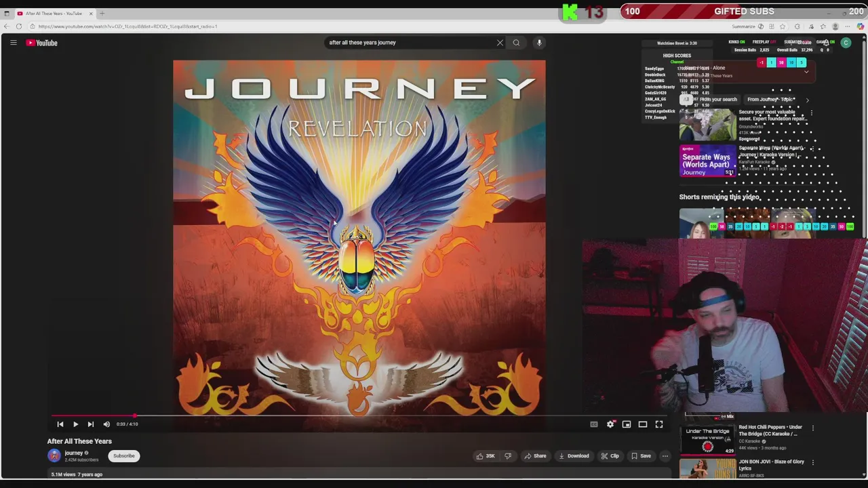Open options menu for Blaze of Glory video
The height and width of the screenshot is (488, 868).
coord(812,463)
